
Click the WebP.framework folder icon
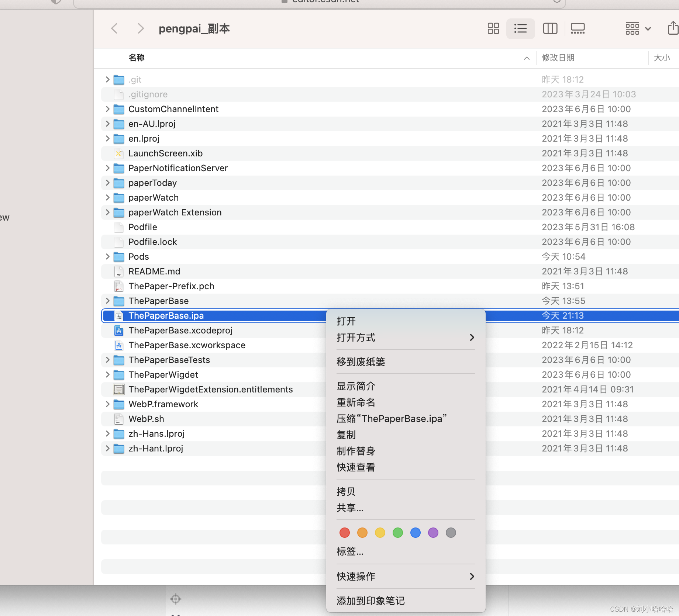[118, 404]
